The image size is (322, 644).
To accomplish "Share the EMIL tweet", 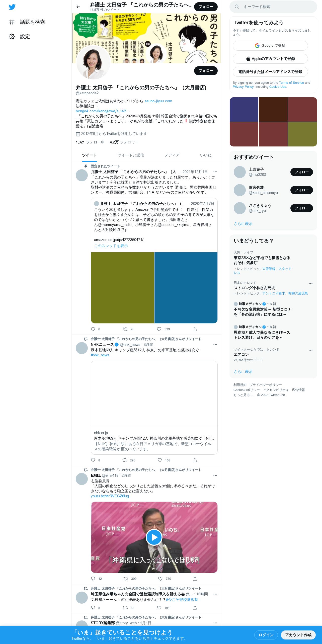I will [x=195, y=579].
